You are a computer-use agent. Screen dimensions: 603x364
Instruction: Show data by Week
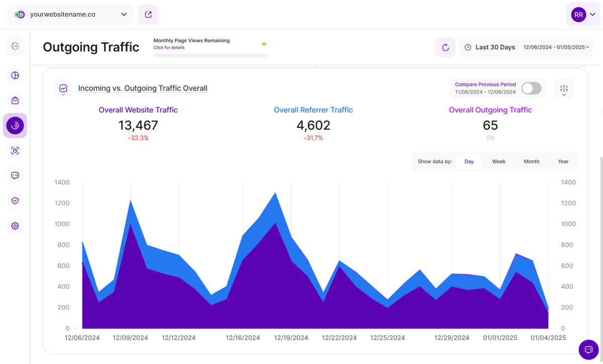click(498, 162)
